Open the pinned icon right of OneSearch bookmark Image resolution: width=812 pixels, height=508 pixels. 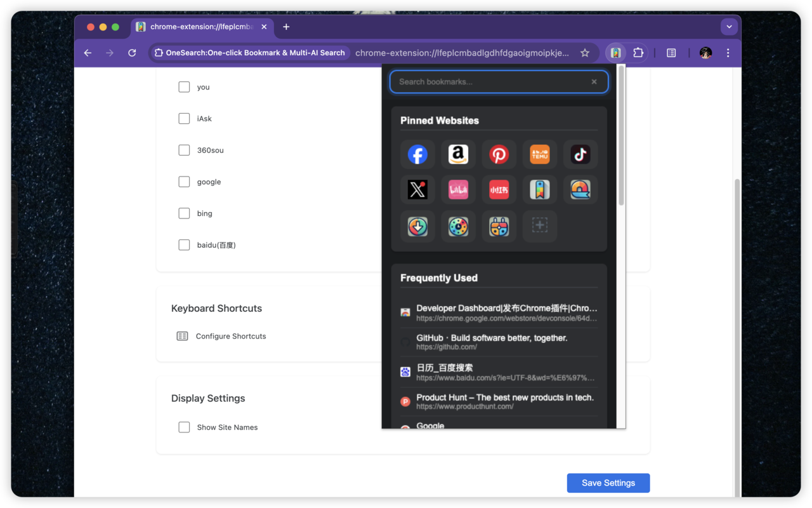[580, 190]
